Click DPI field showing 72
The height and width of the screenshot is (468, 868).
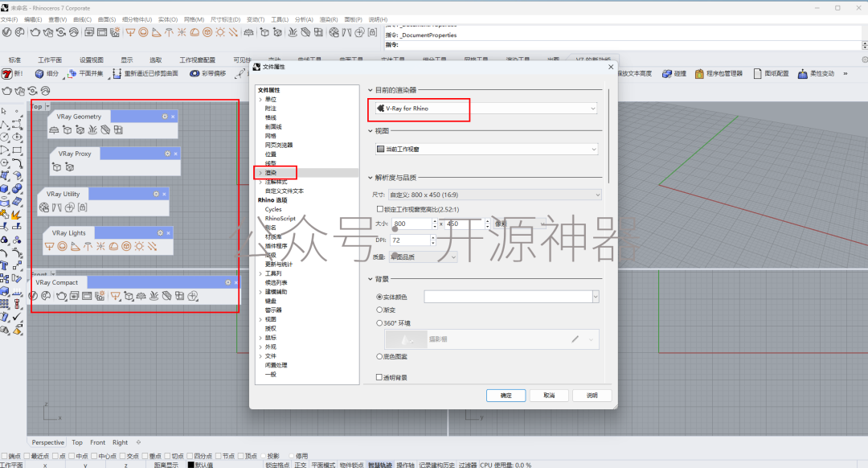click(410, 240)
